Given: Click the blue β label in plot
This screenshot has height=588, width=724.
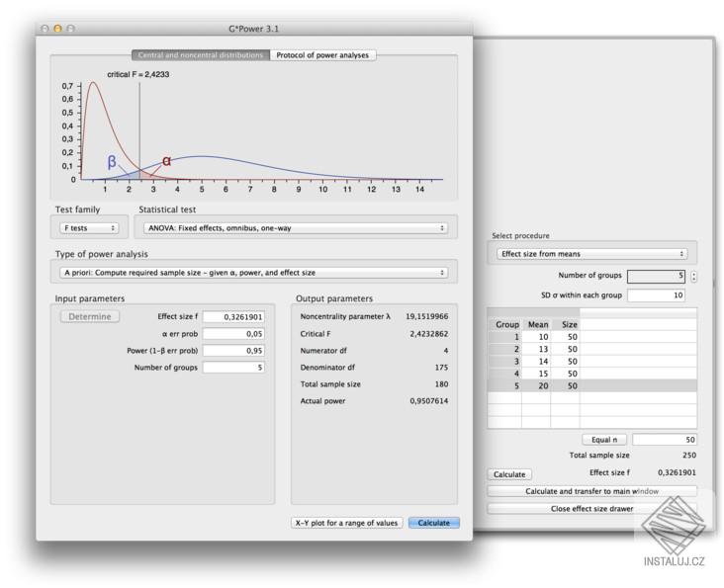Looking at the screenshot, I should coord(112,162).
